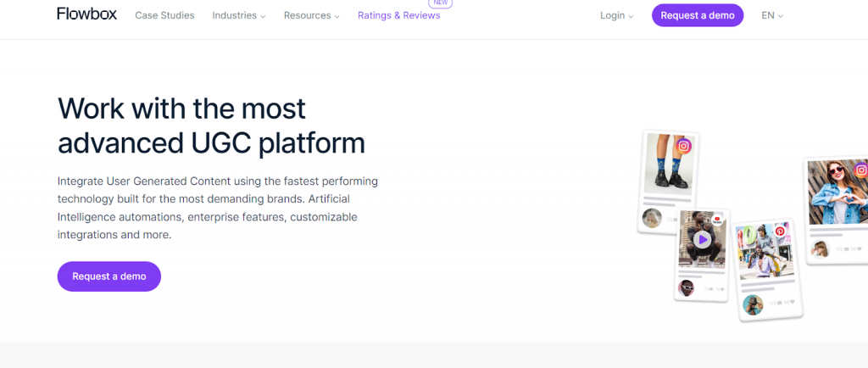This screenshot has width=868, height=368.
Task: Click the purple play button on the video card
Action: pos(702,240)
